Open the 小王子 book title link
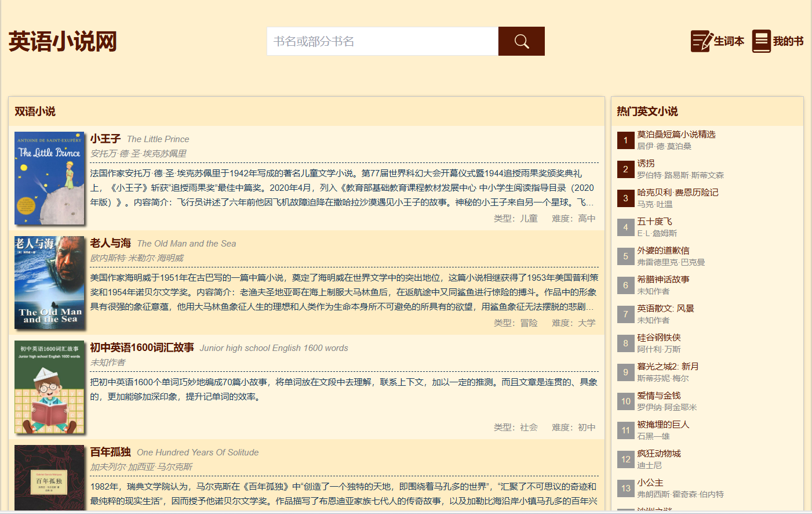The width and height of the screenshot is (812, 514). click(105, 139)
